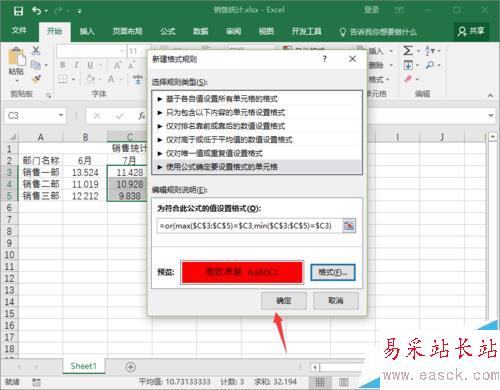The height and width of the screenshot is (390, 500).
Task: Click the 确定 OK button
Action: pos(284,301)
